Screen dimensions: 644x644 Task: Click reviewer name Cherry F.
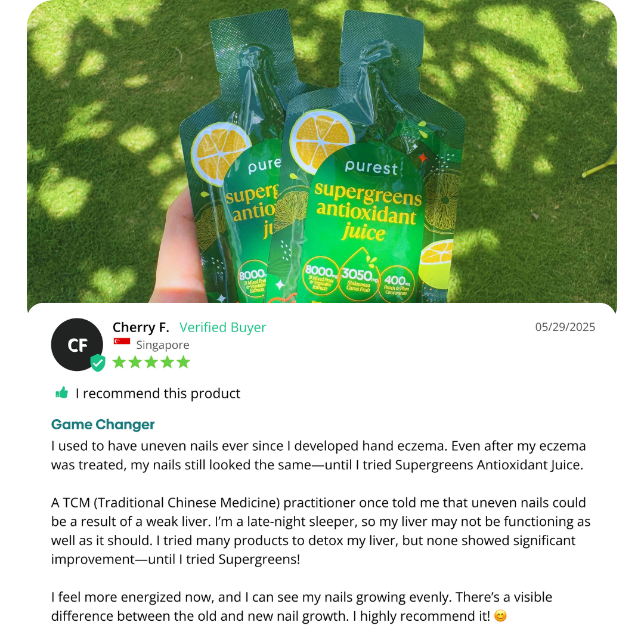[x=141, y=327]
